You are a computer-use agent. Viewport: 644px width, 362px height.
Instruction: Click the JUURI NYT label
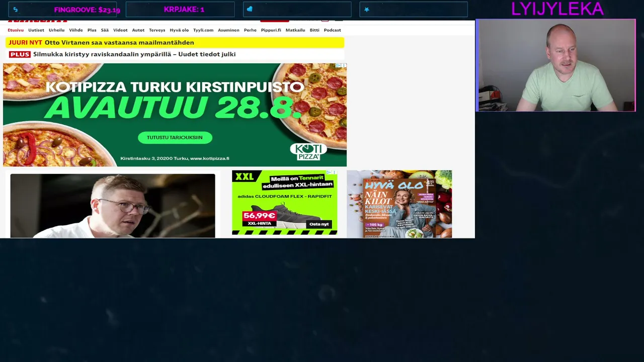point(25,43)
